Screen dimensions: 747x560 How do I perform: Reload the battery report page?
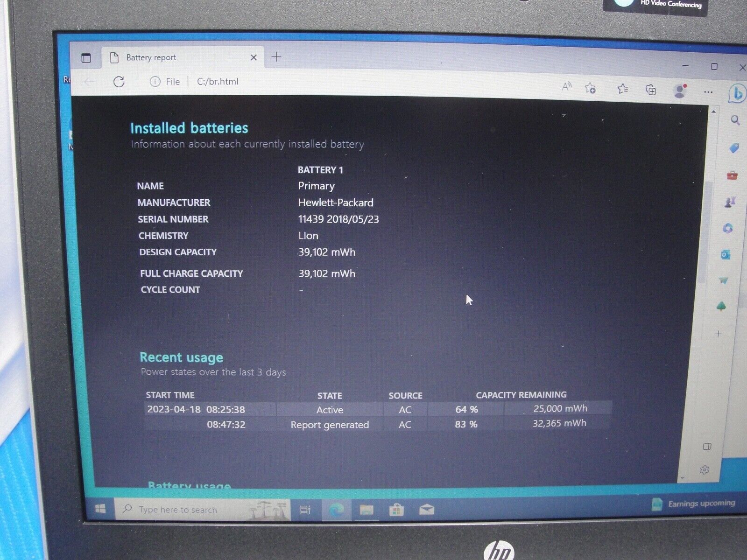point(119,82)
